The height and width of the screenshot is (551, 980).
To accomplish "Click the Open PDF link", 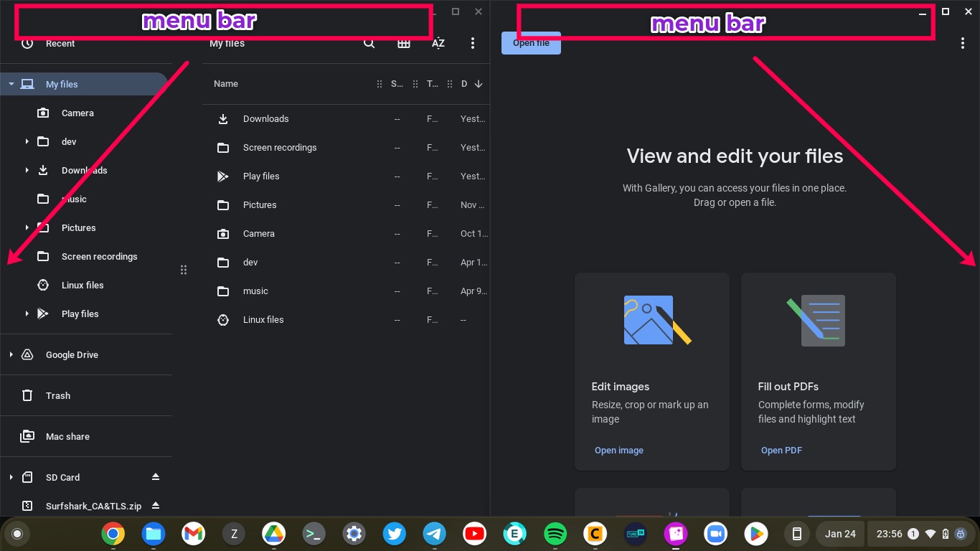I will click(x=781, y=450).
